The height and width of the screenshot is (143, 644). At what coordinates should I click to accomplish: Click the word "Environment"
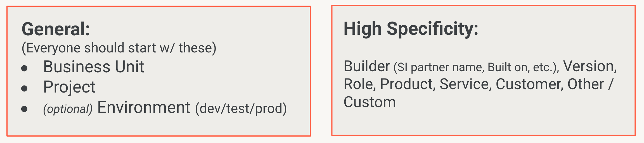pos(144,107)
